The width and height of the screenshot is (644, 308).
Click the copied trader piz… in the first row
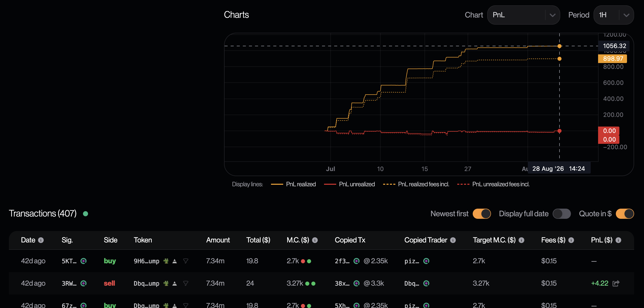pyautogui.click(x=412, y=261)
